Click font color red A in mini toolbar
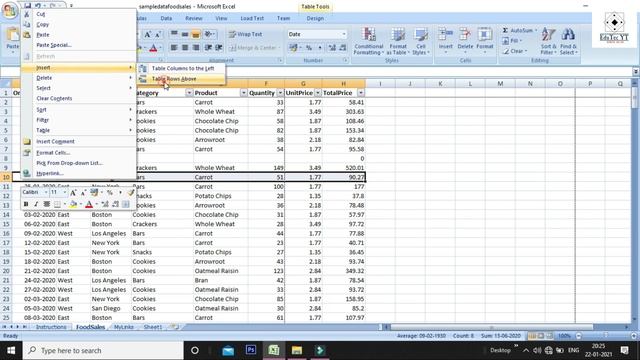The width and height of the screenshot is (640, 360). point(89,204)
